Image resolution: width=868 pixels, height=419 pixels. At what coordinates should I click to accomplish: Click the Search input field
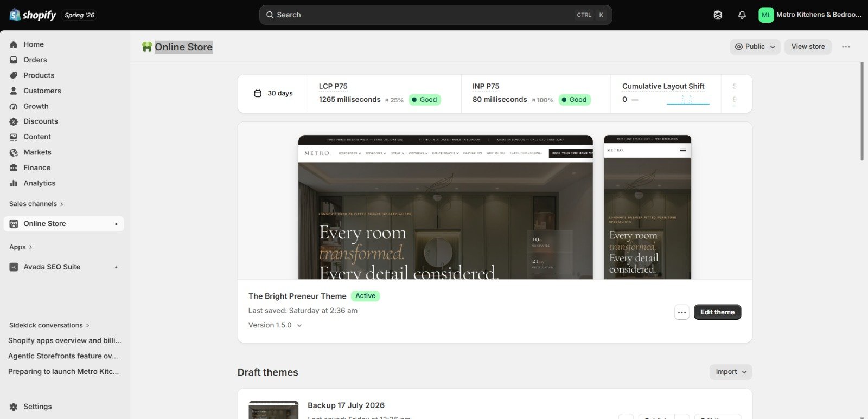coord(436,15)
